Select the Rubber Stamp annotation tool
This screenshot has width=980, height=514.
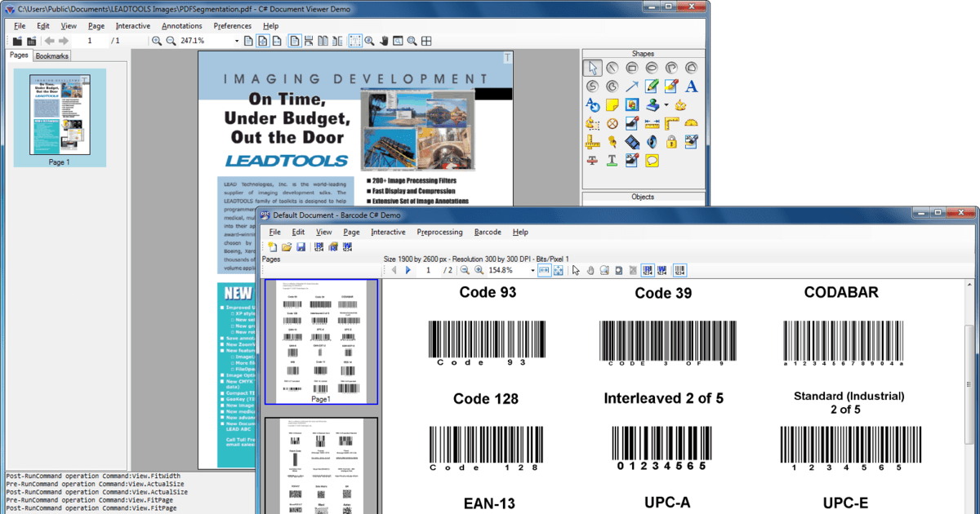(653, 106)
